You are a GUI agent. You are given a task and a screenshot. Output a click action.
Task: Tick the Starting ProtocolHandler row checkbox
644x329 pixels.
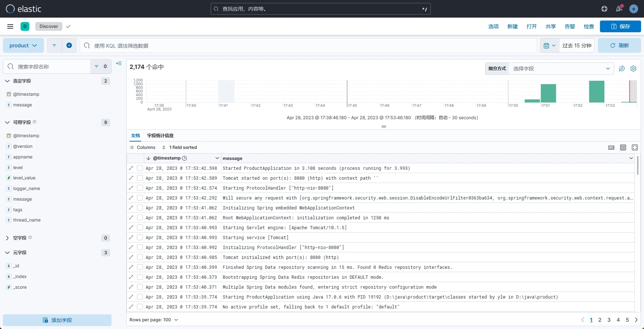pyautogui.click(x=140, y=188)
